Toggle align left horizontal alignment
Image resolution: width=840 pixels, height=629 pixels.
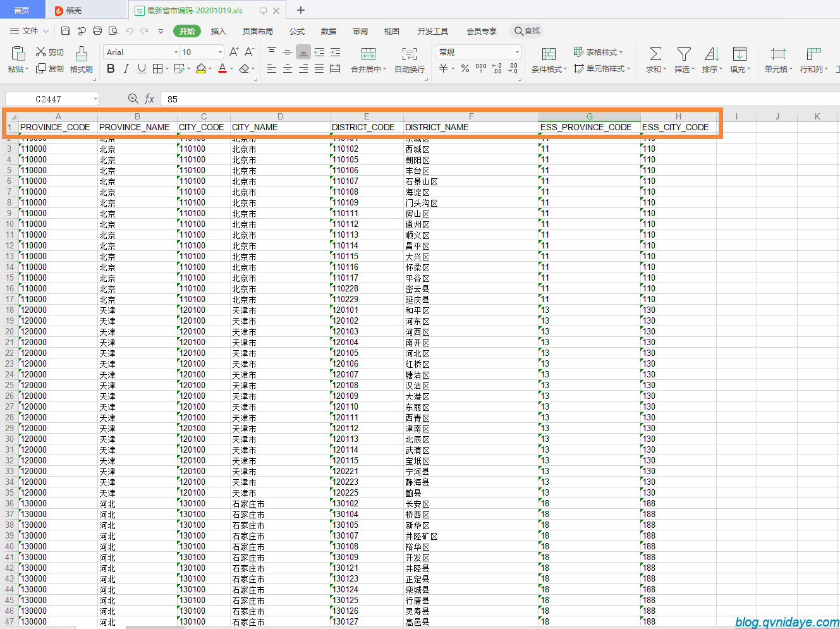pos(272,68)
